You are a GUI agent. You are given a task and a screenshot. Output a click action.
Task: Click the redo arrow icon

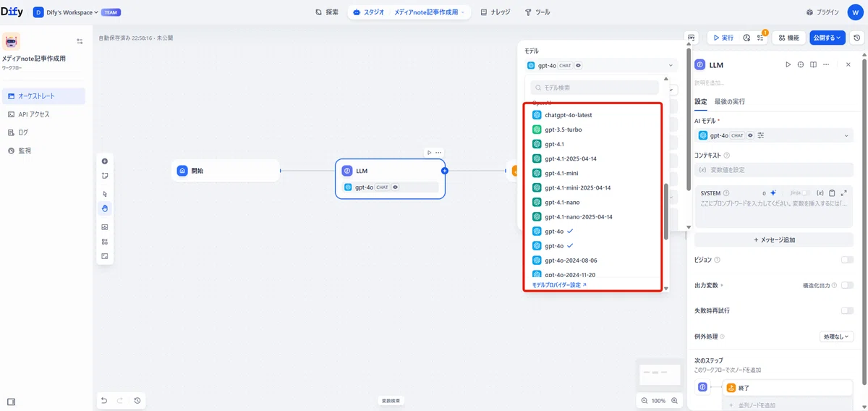click(x=120, y=400)
